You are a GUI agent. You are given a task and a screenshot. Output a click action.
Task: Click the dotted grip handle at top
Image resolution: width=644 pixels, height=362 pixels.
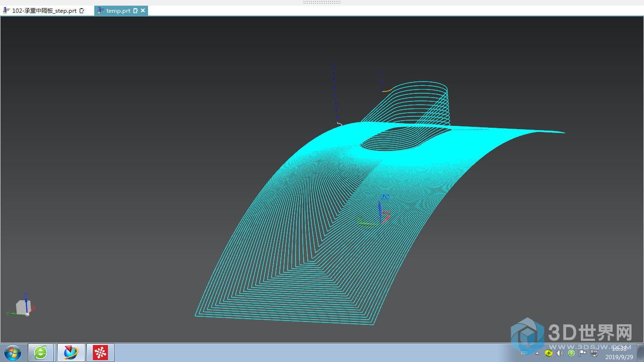(x=322, y=2)
